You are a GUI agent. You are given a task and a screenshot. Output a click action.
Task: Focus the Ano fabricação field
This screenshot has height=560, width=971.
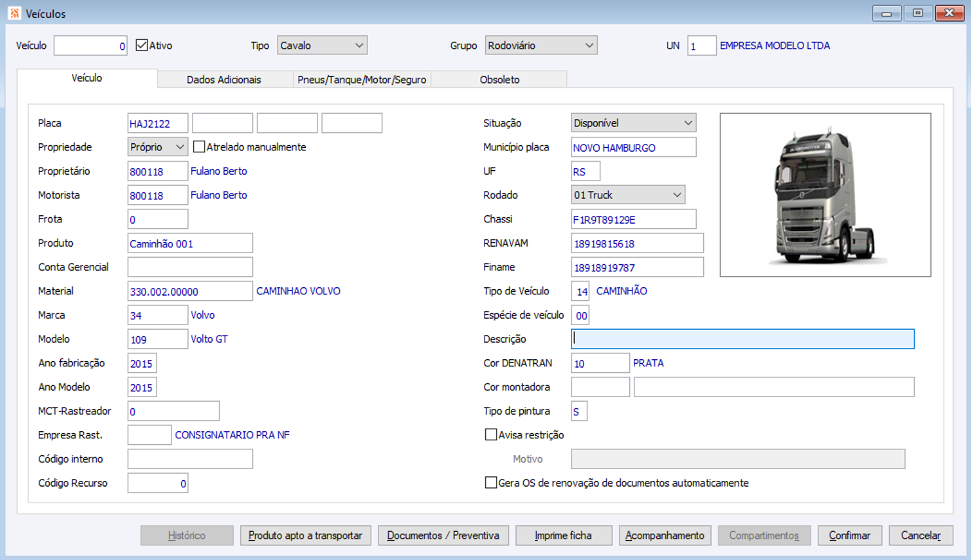click(142, 363)
